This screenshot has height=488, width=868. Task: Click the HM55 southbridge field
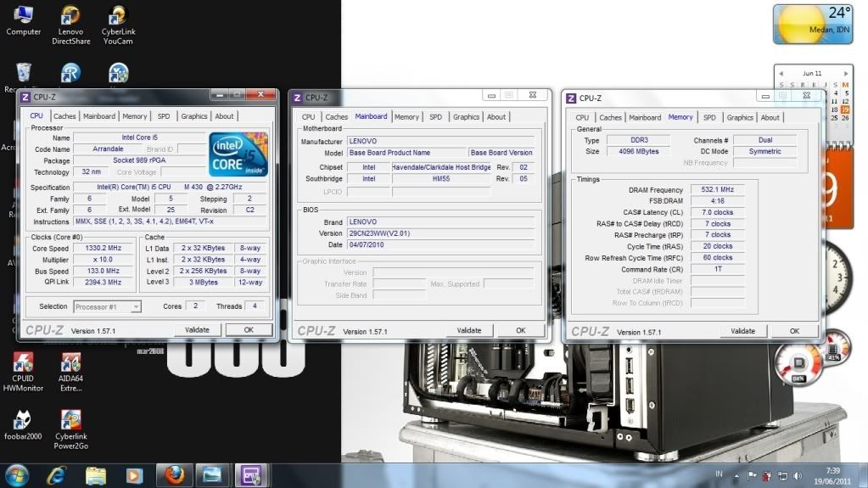click(441, 178)
